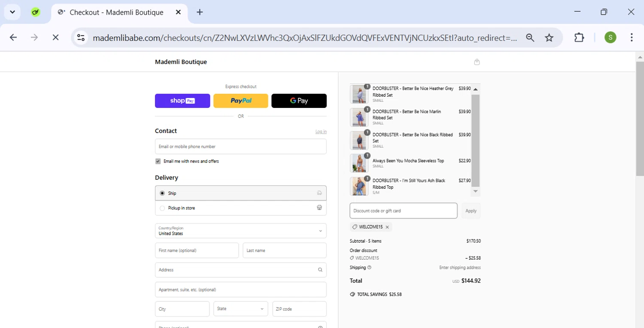The image size is (644, 328).
Task: Go back to the previous page
Action: tap(13, 38)
